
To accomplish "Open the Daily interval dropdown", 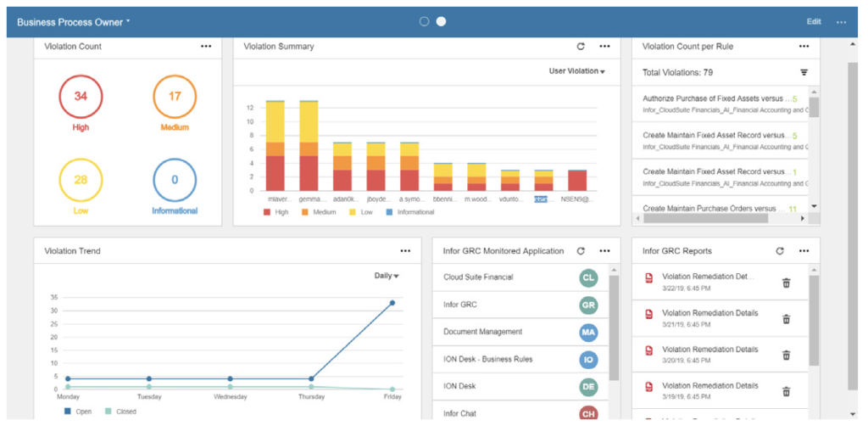I will [387, 276].
